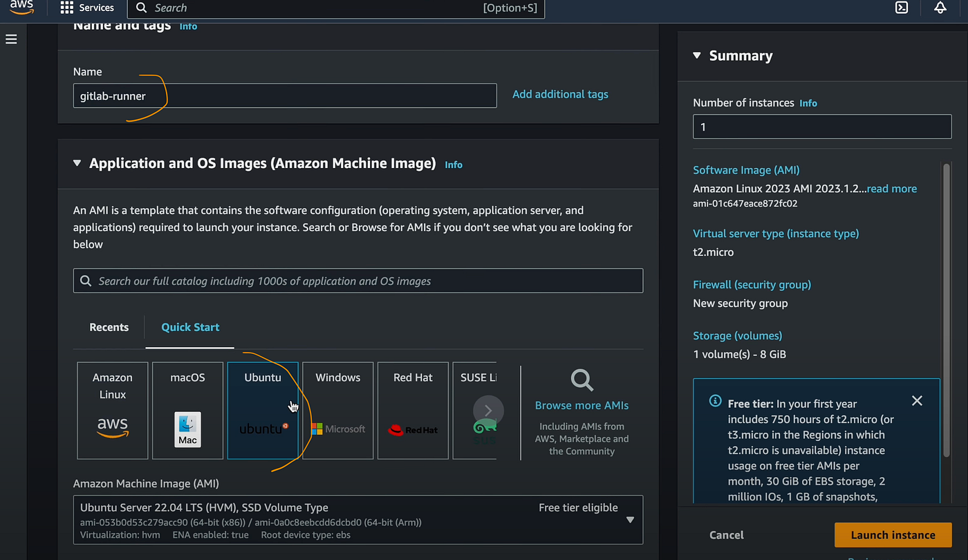Click Firewall (security group) summary link
Viewport: 968px width, 560px height.
tap(752, 284)
